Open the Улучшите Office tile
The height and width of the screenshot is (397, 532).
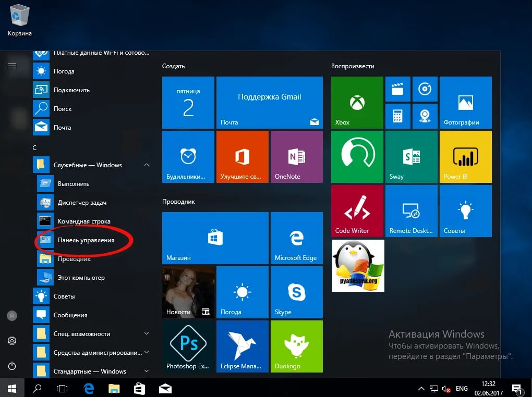(242, 157)
